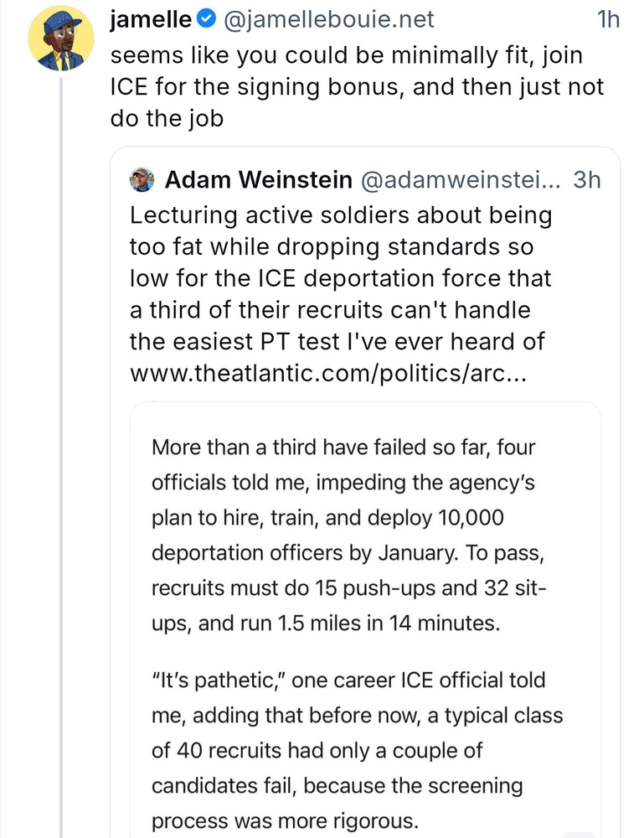Screen dimensions: 644x838
Task: Click the Adam Weinstein display name
Action: tap(258, 179)
